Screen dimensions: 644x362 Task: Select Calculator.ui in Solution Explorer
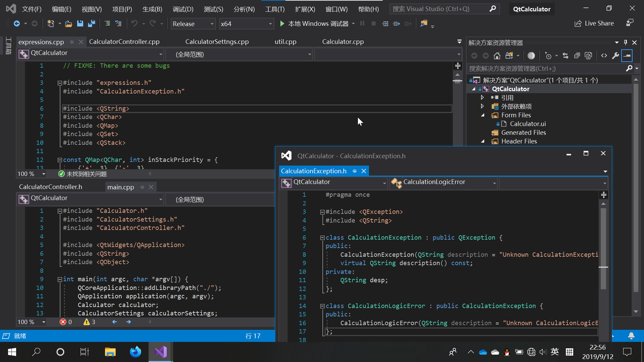click(528, 124)
